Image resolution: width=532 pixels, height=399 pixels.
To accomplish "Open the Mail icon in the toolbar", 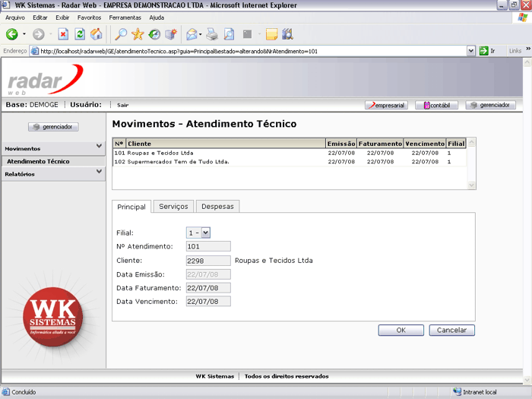I will coord(192,34).
